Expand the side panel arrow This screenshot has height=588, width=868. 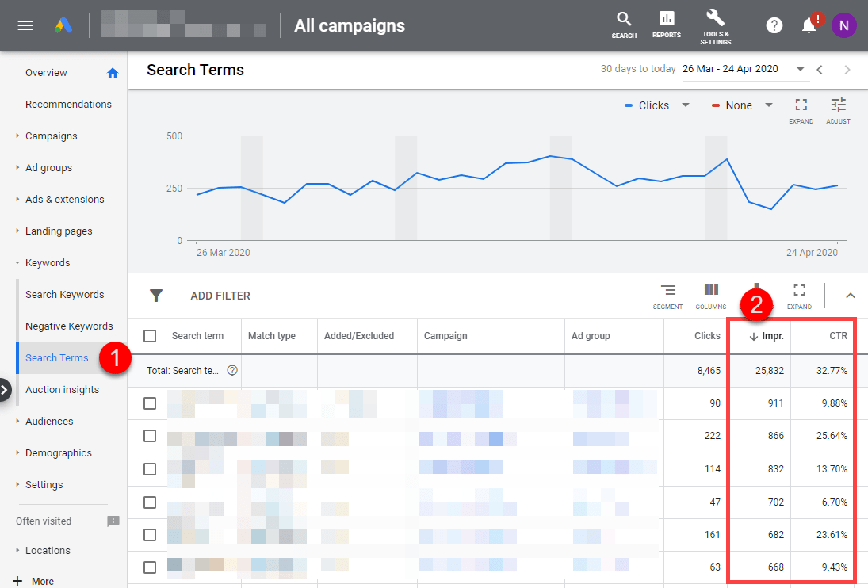click(5, 390)
